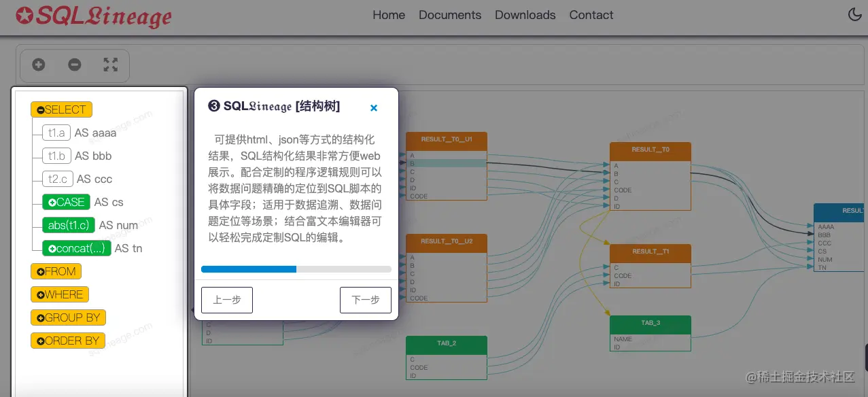Click the 下一步 button in the dialog
This screenshot has height=397, width=868.
click(x=365, y=300)
